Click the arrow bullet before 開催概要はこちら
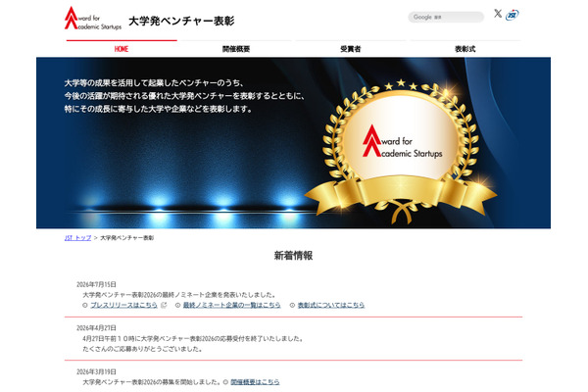588x392 pixels. pyautogui.click(x=225, y=382)
